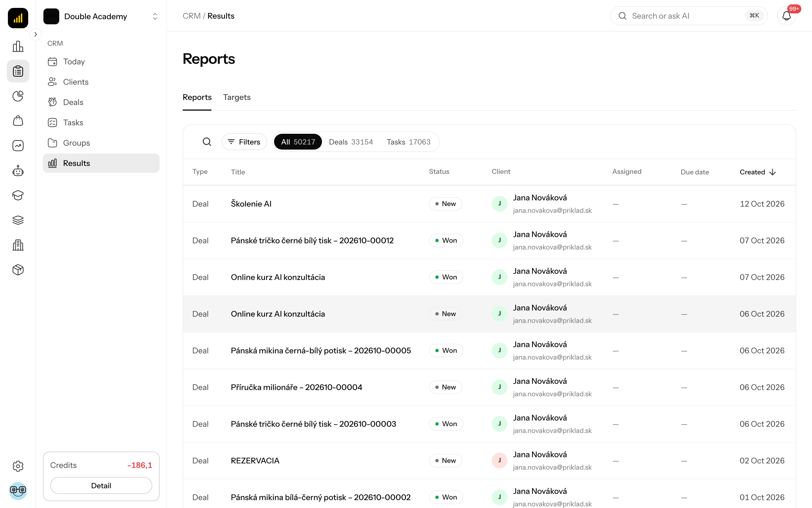
Task: Open Results in CRM menu
Action: [x=101, y=163]
